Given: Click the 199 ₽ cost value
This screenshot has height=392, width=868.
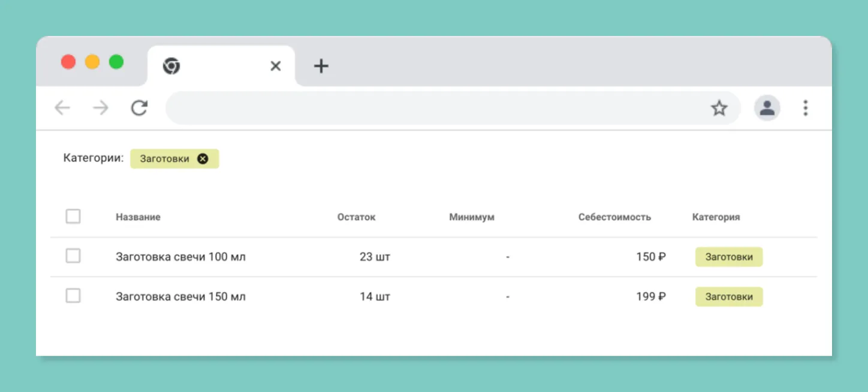Looking at the screenshot, I should point(651,297).
